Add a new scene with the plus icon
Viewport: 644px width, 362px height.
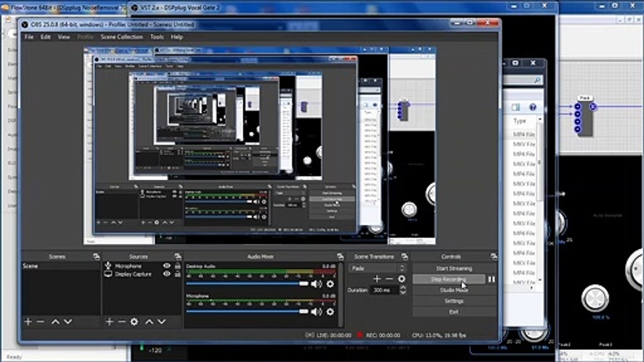tap(28, 322)
